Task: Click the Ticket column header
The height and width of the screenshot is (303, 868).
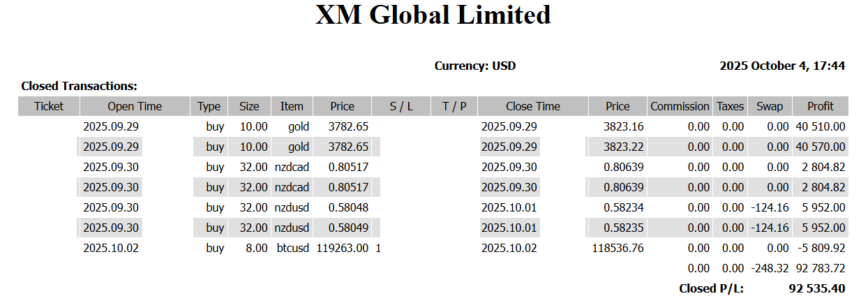Action: 49,106
